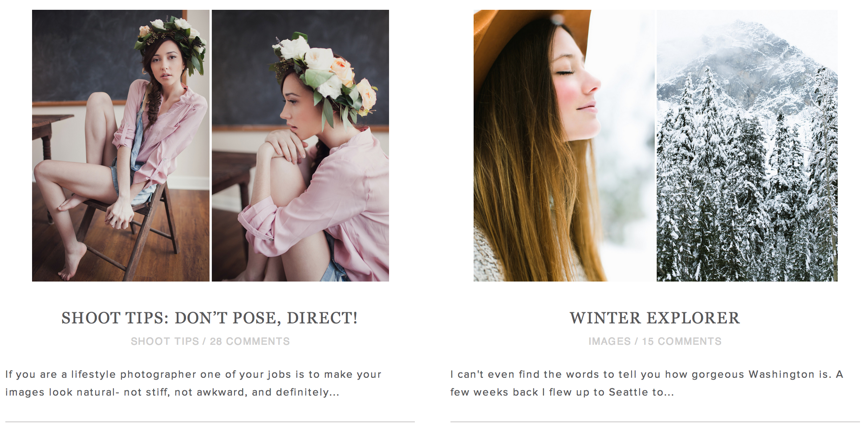Open the 'Winter Explorer' post title
This screenshot has height=433, width=868.
pyautogui.click(x=655, y=318)
